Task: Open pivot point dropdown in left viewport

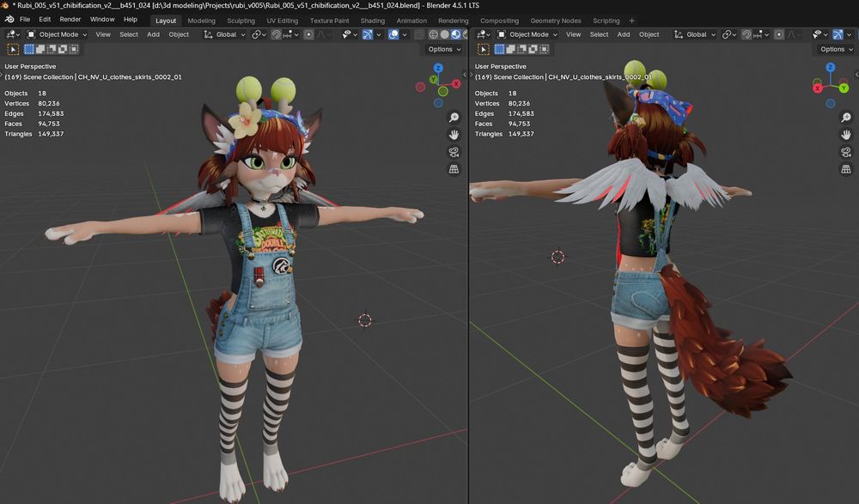Action: pos(259,34)
